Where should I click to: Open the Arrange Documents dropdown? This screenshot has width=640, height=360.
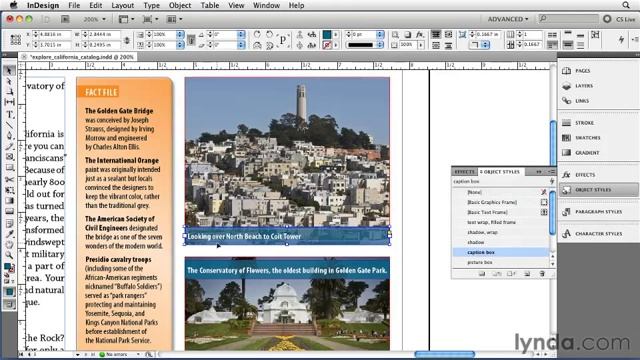[174, 19]
